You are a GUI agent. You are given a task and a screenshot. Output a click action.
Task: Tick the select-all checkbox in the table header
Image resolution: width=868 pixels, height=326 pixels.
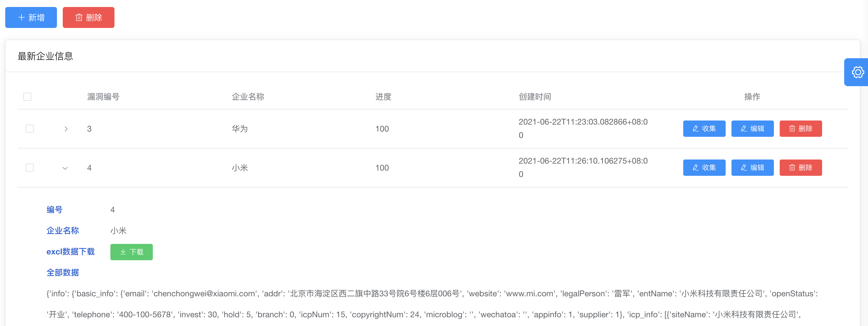pyautogui.click(x=27, y=97)
